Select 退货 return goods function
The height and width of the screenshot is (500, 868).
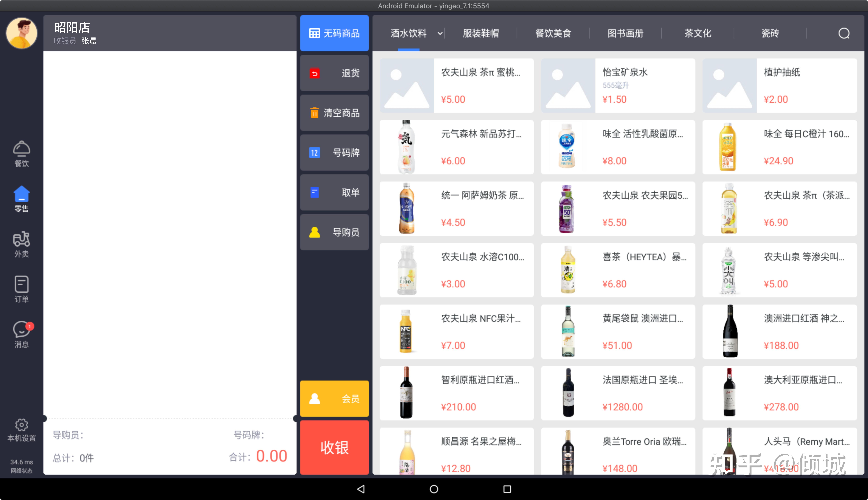point(334,73)
